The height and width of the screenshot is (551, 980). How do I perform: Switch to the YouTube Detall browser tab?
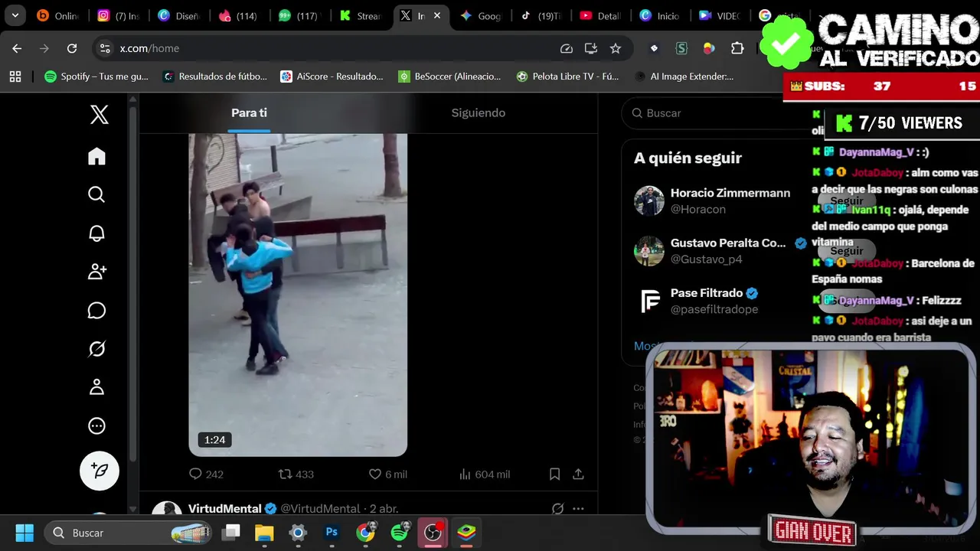tap(599, 16)
